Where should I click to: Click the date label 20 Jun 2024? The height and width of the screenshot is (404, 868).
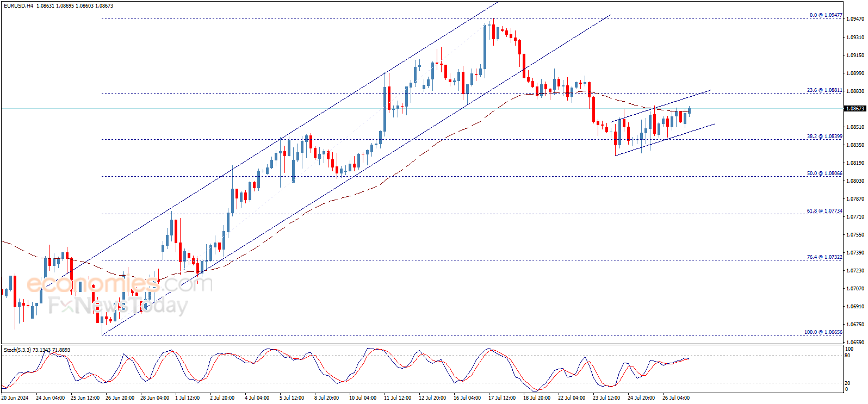(x=15, y=398)
